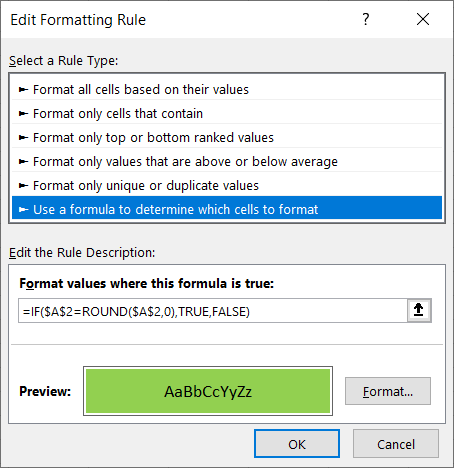Cancel editing the formatting rule

396,444
